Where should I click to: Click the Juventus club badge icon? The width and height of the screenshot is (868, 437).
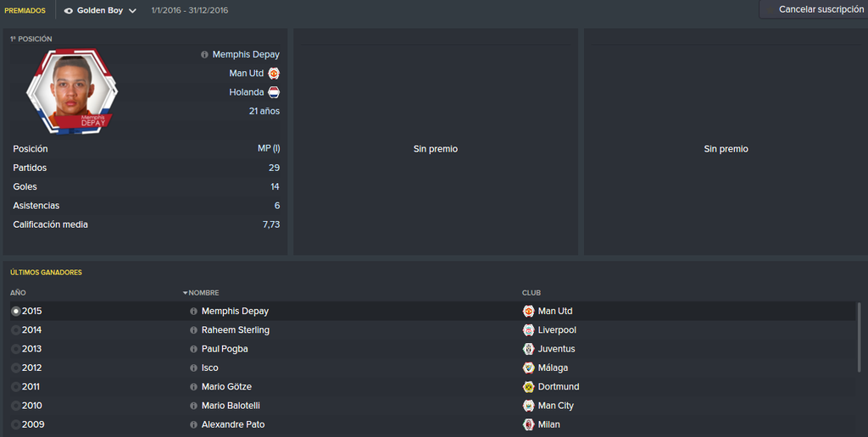click(x=529, y=349)
